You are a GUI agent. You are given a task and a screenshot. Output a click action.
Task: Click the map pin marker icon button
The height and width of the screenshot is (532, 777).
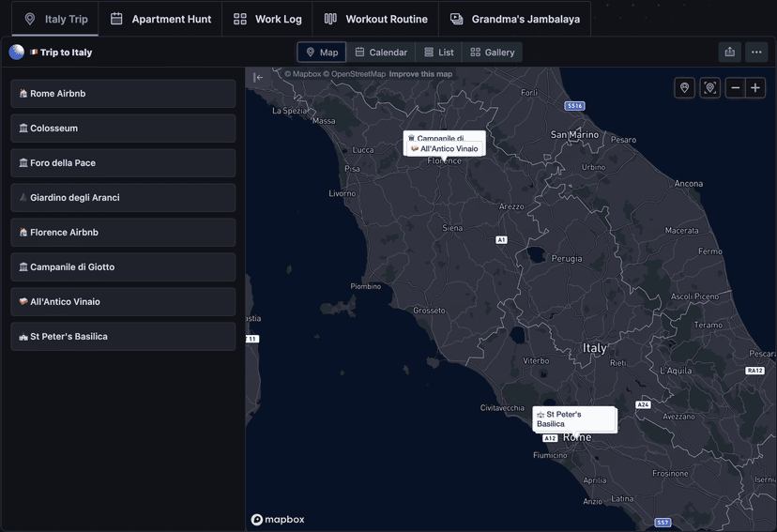pos(685,88)
